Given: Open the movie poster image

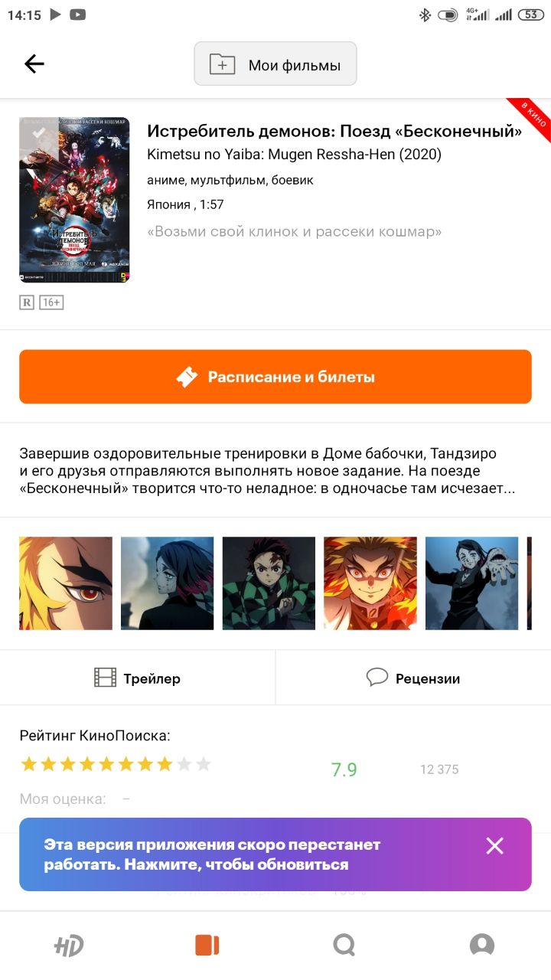Looking at the screenshot, I should click(x=74, y=200).
